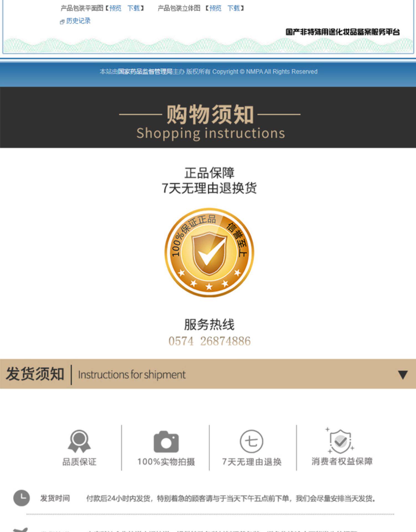Click the 发货须知 heading text

point(35,374)
